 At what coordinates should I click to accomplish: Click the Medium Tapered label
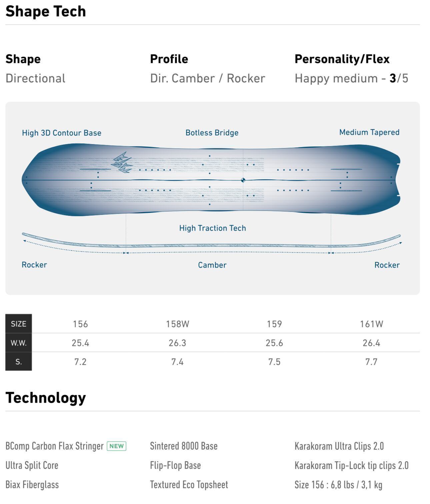(369, 132)
